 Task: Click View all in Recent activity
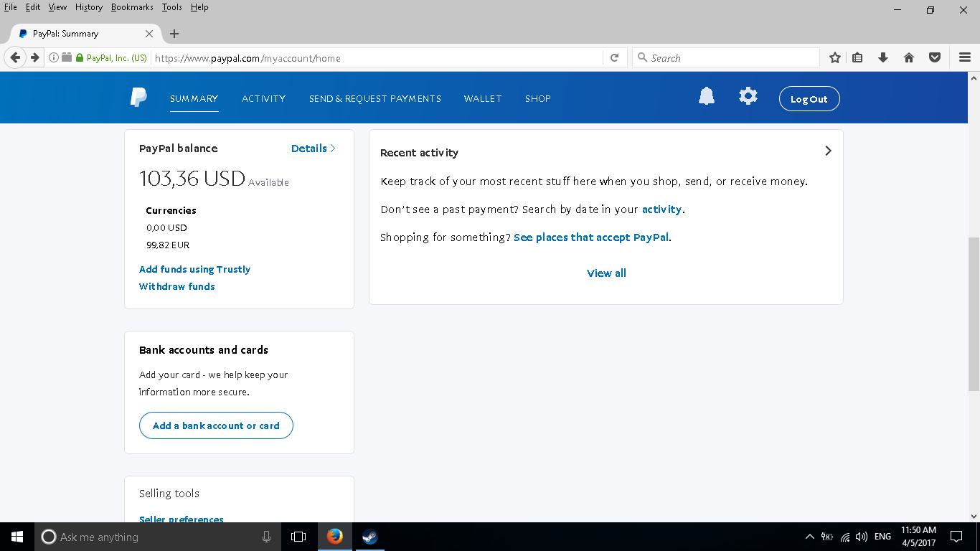[x=606, y=273]
